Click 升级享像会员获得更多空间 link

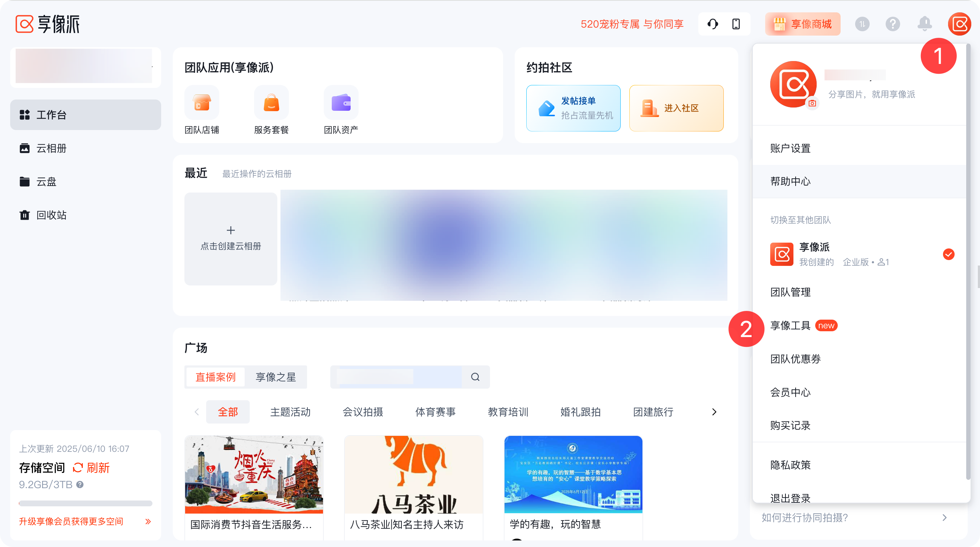tap(71, 521)
